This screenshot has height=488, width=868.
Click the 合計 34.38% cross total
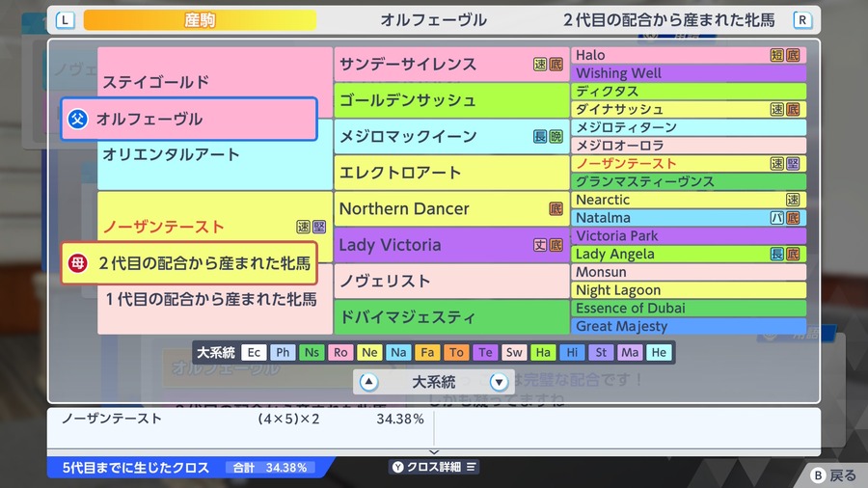[270, 468]
